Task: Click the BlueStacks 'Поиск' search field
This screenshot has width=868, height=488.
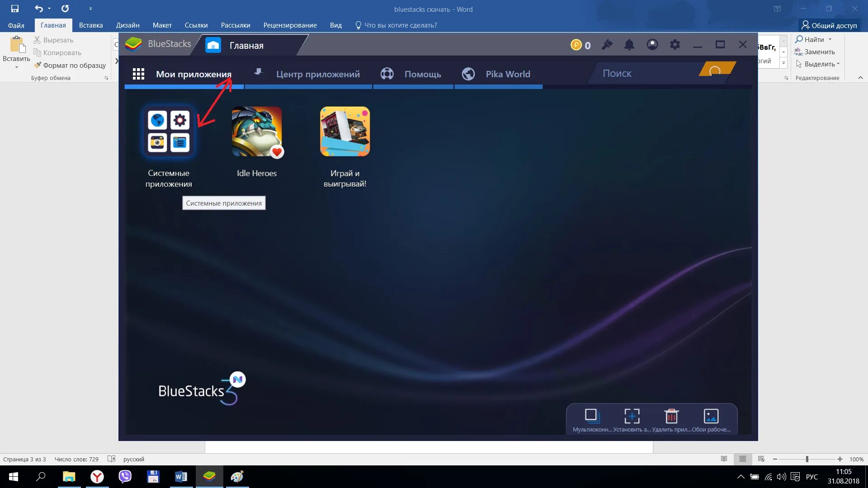Action: point(646,73)
